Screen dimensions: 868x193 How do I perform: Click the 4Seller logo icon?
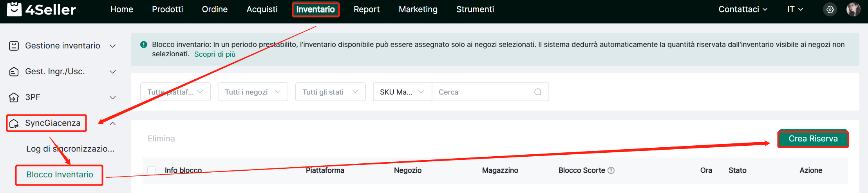click(14, 9)
